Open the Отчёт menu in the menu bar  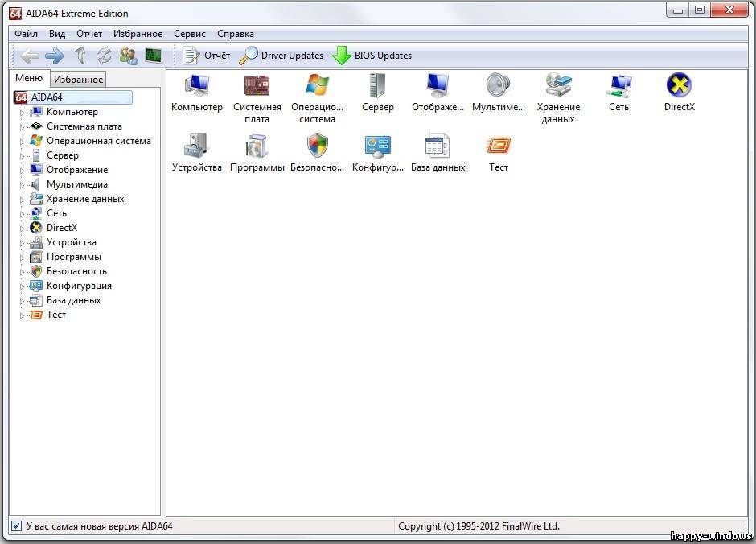(89, 34)
